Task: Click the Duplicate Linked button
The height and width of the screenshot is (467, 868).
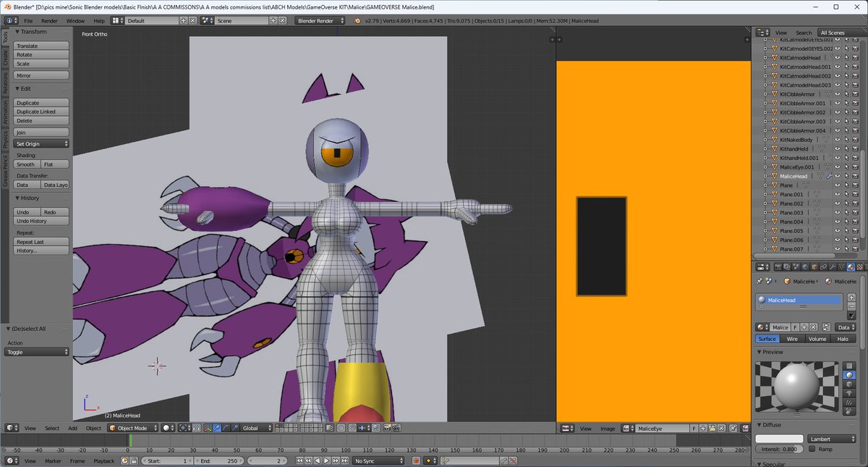Action: coord(41,112)
